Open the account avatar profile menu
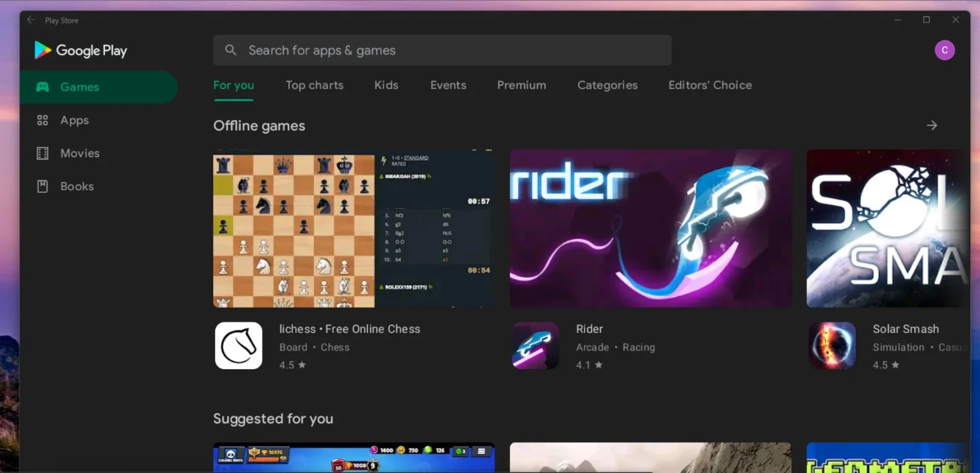Image resolution: width=980 pixels, height=473 pixels. click(x=944, y=50)
